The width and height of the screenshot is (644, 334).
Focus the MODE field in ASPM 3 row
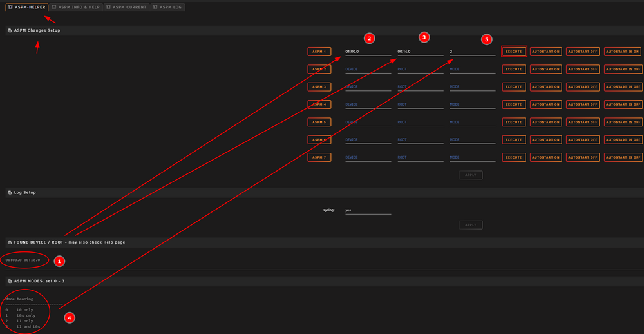click(x=472, y=87)
